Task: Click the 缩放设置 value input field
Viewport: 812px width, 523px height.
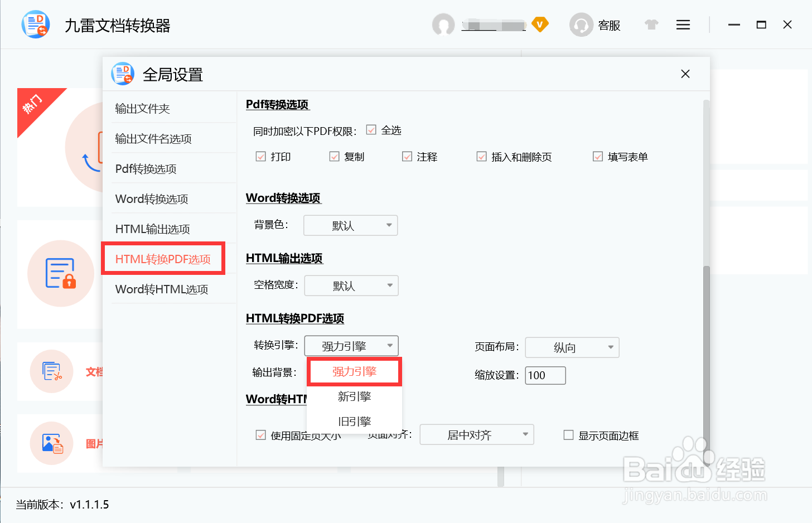Action: pyautogui.click(x=545, y=375)
